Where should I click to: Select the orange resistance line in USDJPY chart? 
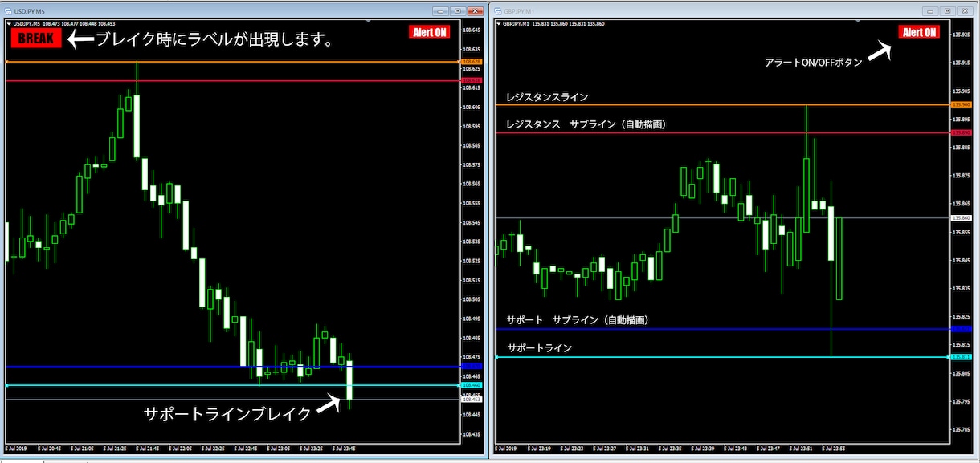click(231, 61)
